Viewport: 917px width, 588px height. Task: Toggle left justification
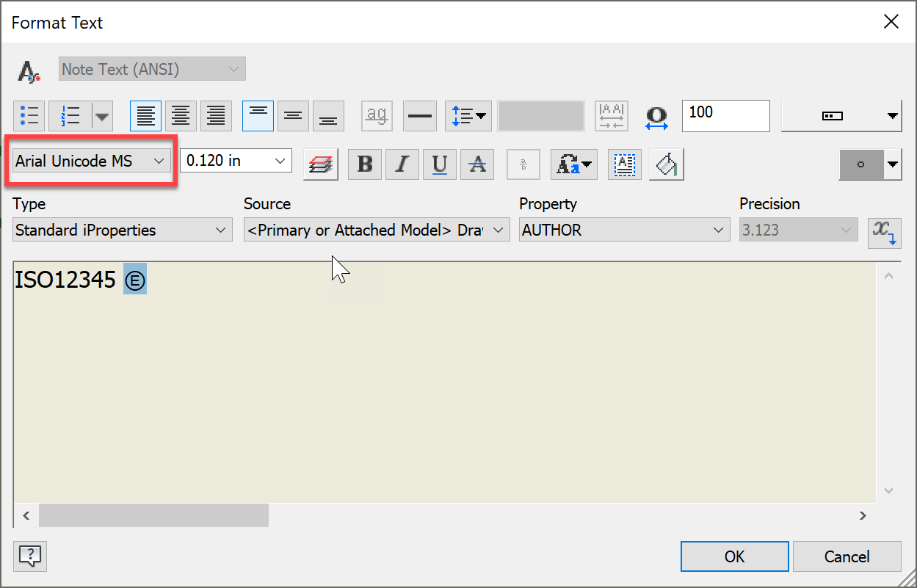[x=145, y=116]
